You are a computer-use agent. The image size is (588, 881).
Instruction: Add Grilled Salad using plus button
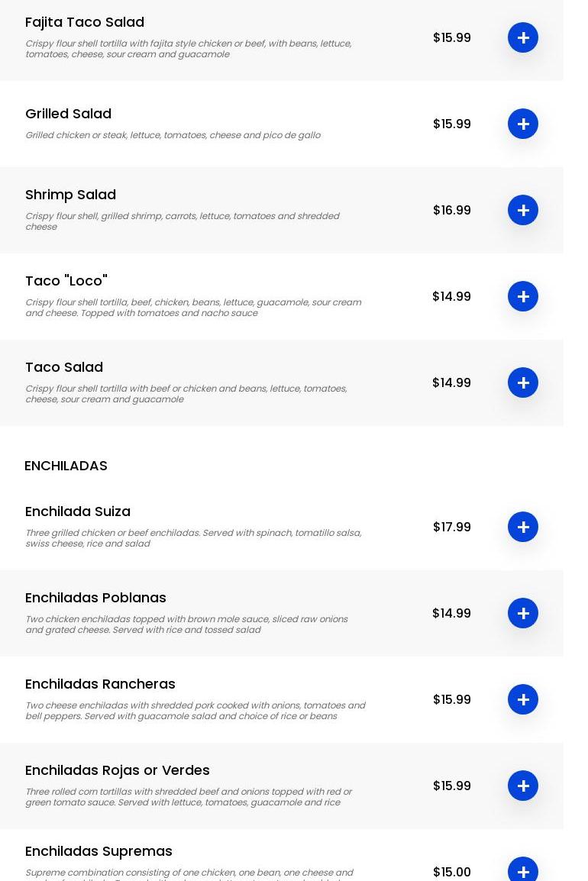[522, 124]
